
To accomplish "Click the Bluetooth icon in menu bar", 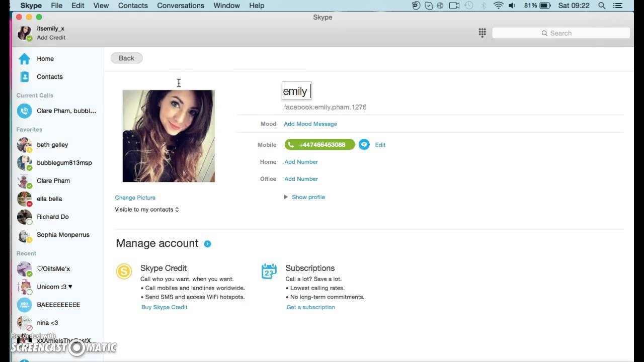I will (484, 6).
